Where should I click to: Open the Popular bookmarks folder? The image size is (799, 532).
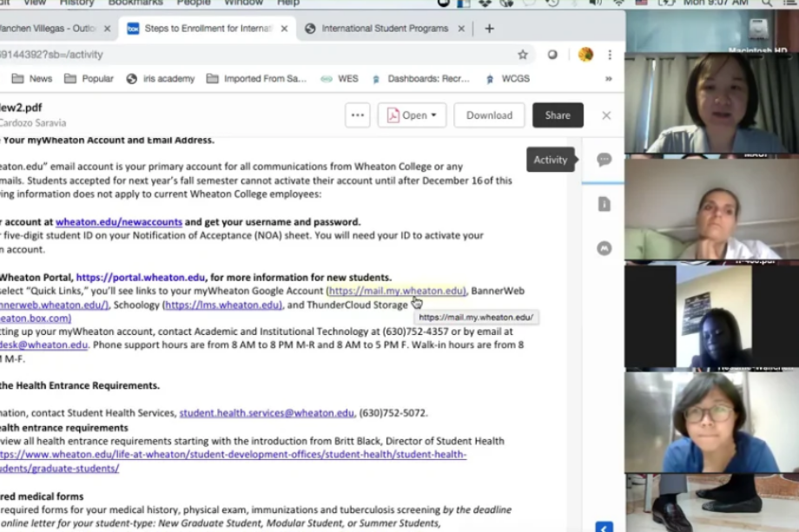coord(89,79)
